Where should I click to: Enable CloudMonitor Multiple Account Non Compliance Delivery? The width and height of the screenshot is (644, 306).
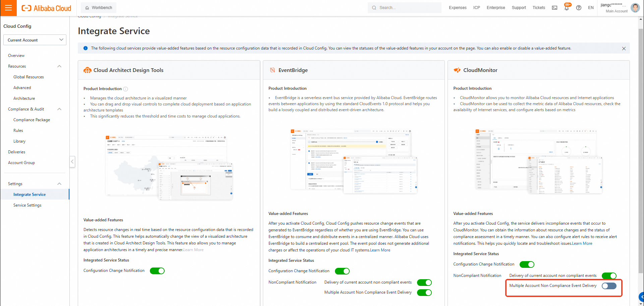point(609,286)
